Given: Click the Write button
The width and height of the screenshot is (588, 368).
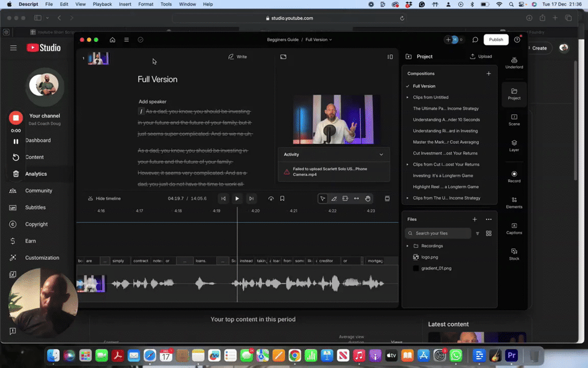Looking at the screenshot, I should click(x=237, y=57).
